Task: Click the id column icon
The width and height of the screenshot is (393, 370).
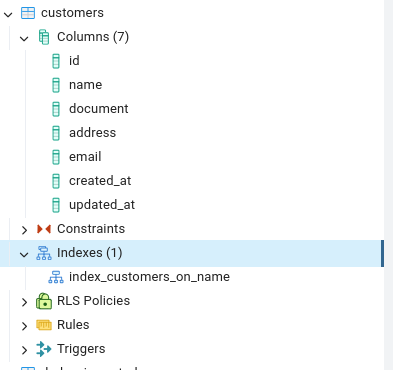Action: point(56,61)
